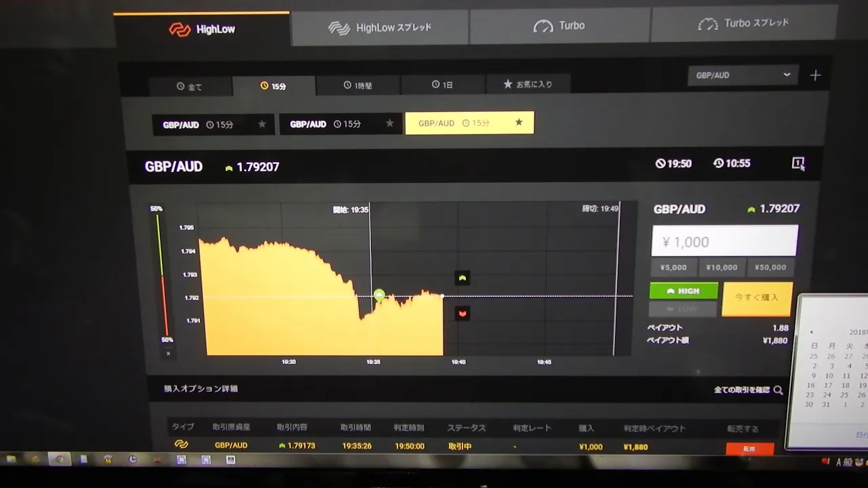Click the 10:55 remaining time clock icon
This screenshot has width=868, height=488.
point(719,163)
